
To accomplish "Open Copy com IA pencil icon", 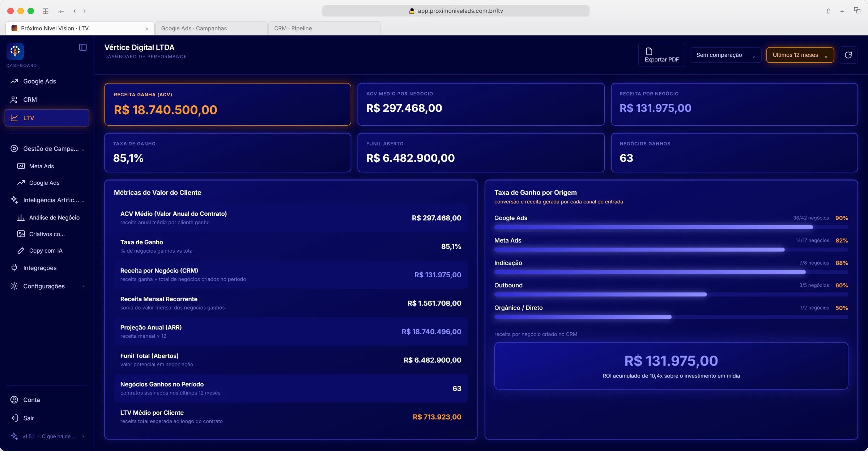I will click(21, 250).
